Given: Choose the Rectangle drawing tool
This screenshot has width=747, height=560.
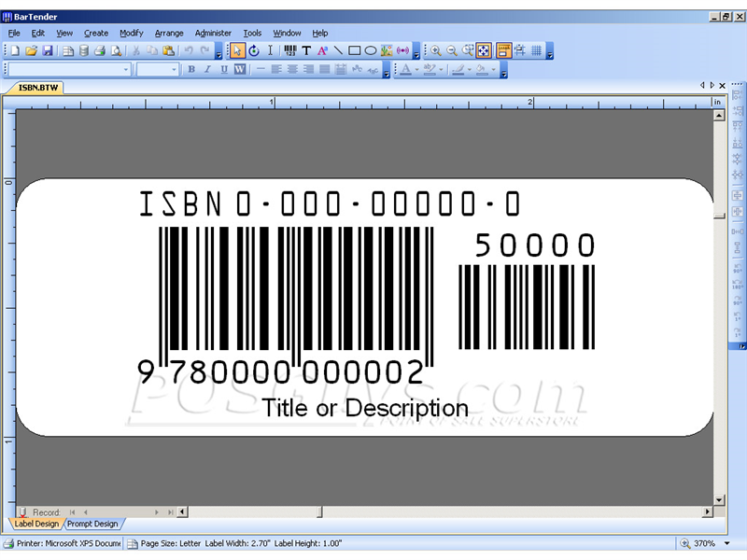Looking at the screenshot, I should 355,50.
